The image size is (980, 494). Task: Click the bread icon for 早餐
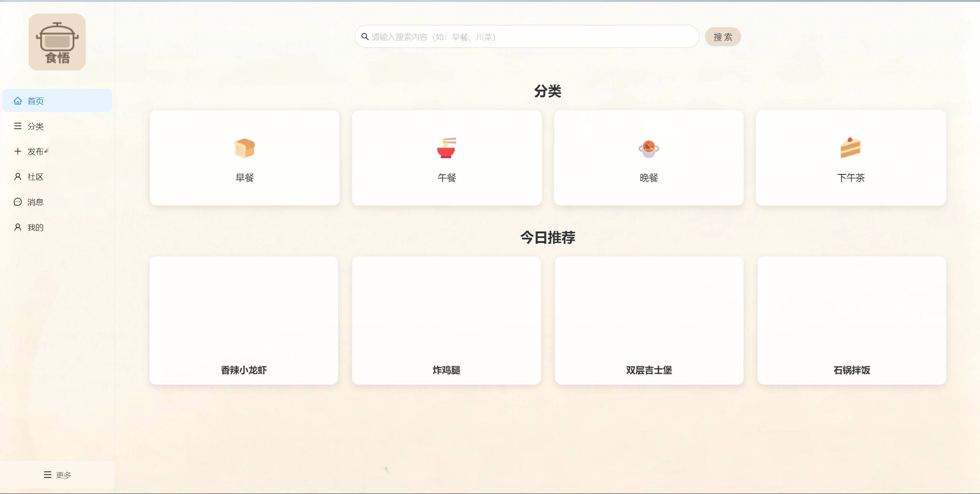click(x=244, y=148)
